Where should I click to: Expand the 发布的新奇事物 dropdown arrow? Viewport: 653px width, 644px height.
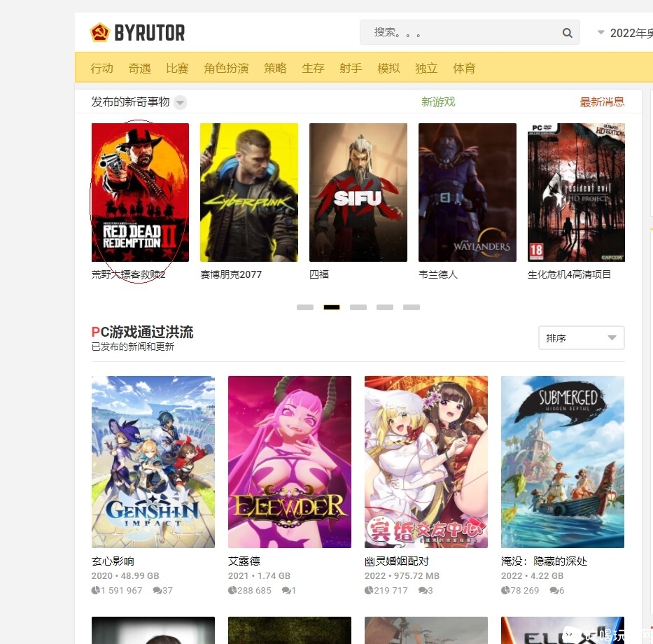tap(180, 102)
